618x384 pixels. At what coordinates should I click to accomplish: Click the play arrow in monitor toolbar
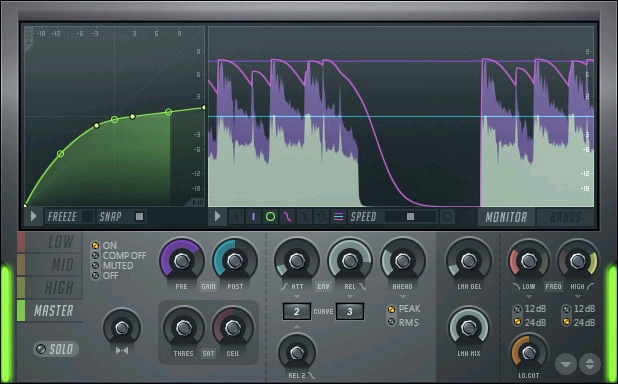click(218, 216)
